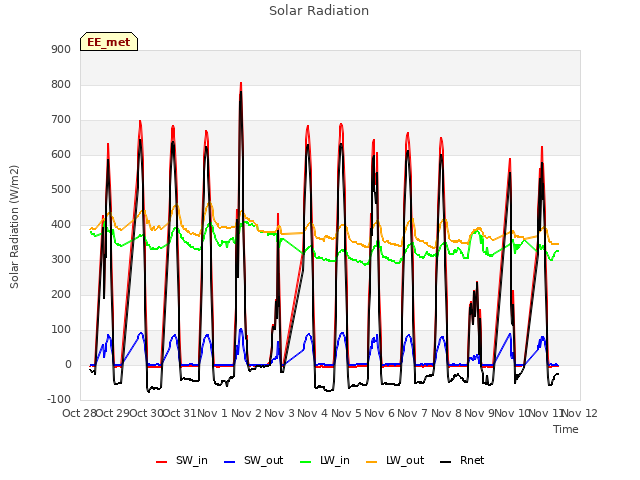Click the Nov 6 x-axis label
640x480 pixels.
click(x=380, y=413)
